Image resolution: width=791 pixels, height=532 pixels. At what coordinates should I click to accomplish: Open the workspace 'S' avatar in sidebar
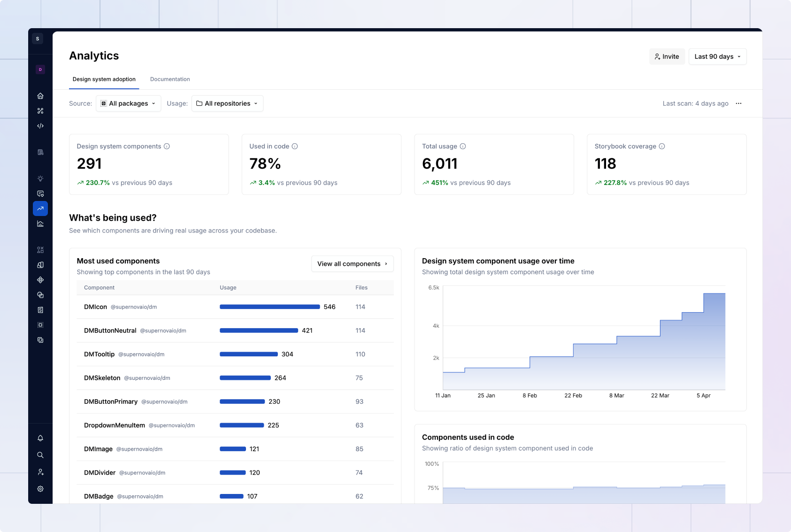38,39
